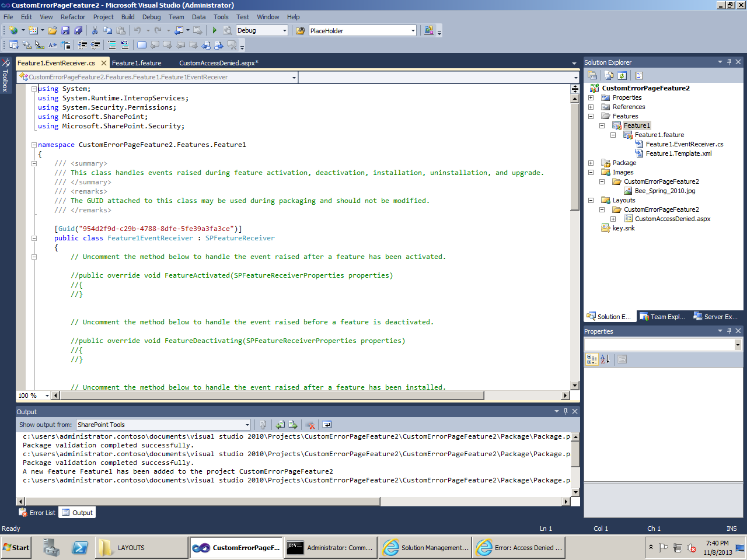Click the Copy toolbar icon
This screenshot has height=560, width=747.
tap(108, 30)
